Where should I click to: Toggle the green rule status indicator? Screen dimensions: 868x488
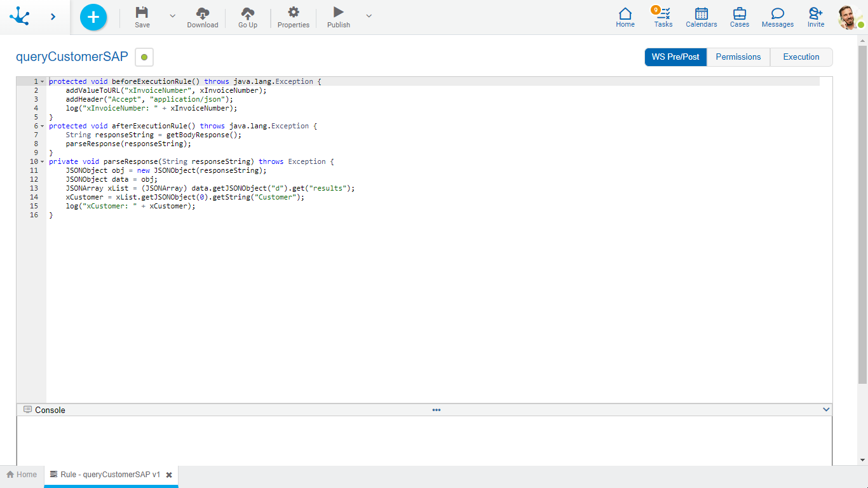point(144,57)
